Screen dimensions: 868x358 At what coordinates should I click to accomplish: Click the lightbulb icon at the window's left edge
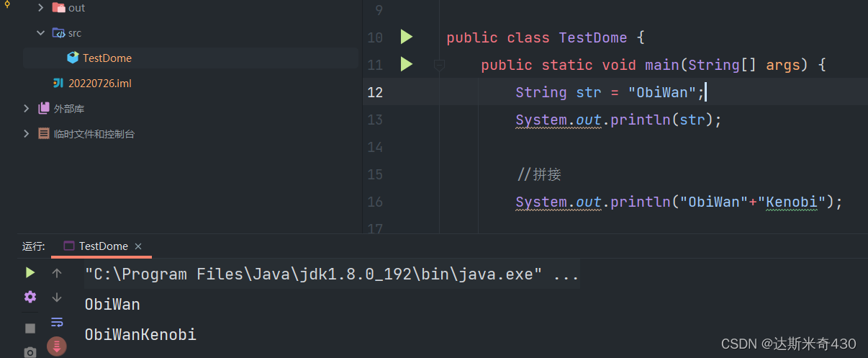(x=7, y=4)
